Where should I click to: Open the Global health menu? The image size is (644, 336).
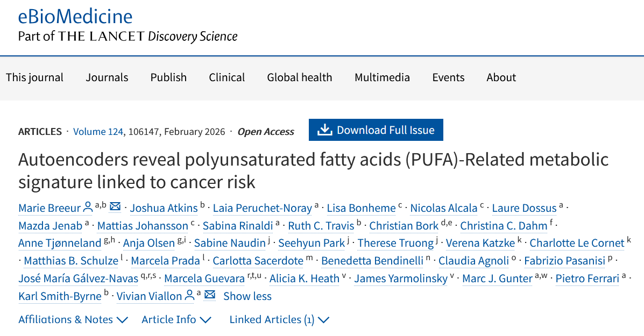(x=300, y=77)
